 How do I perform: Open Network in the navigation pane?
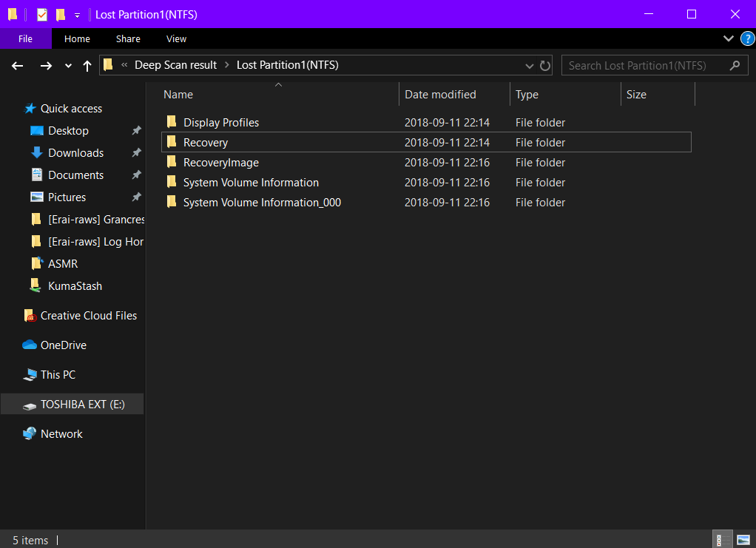pyautogui.click(x=61, y=434)
